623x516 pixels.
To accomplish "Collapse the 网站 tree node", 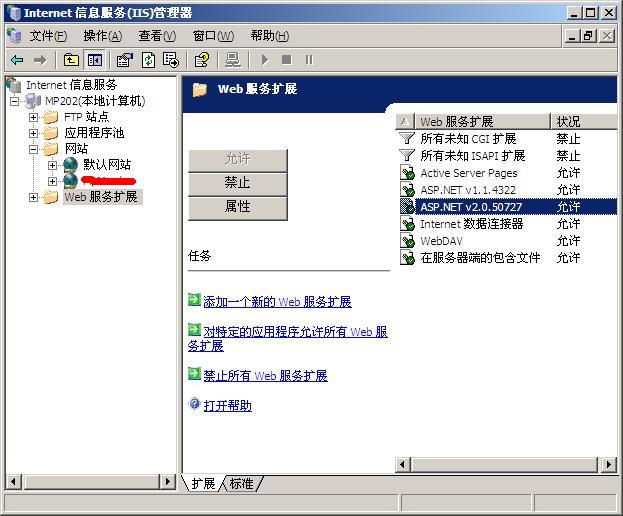I will pyautogui.click(x=33, y=149).
